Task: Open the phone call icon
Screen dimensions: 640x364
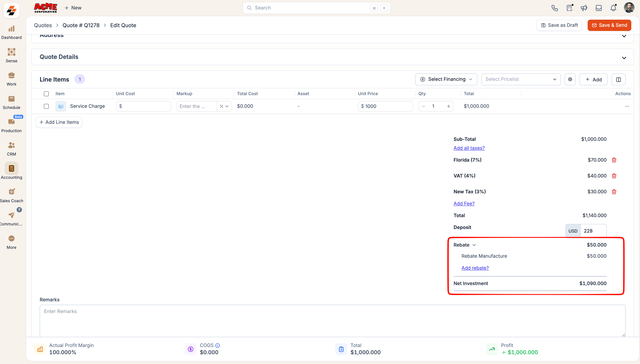Action: [x=554, y=8]
